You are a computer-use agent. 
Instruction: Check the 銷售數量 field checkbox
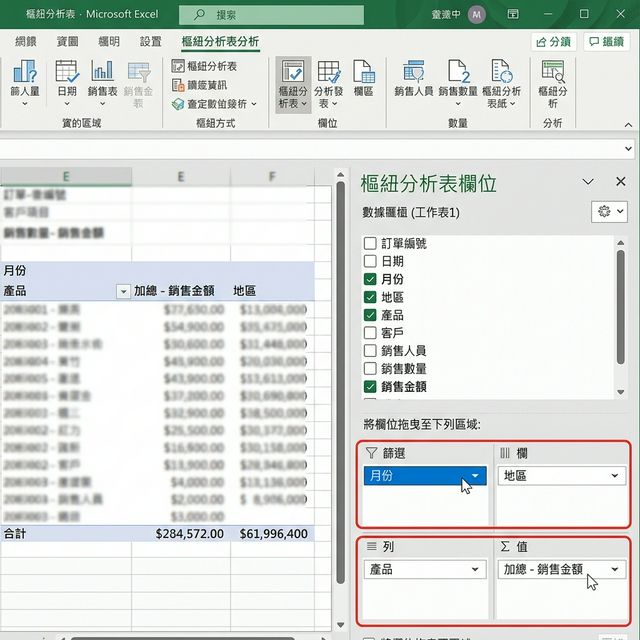pos(370,369)
